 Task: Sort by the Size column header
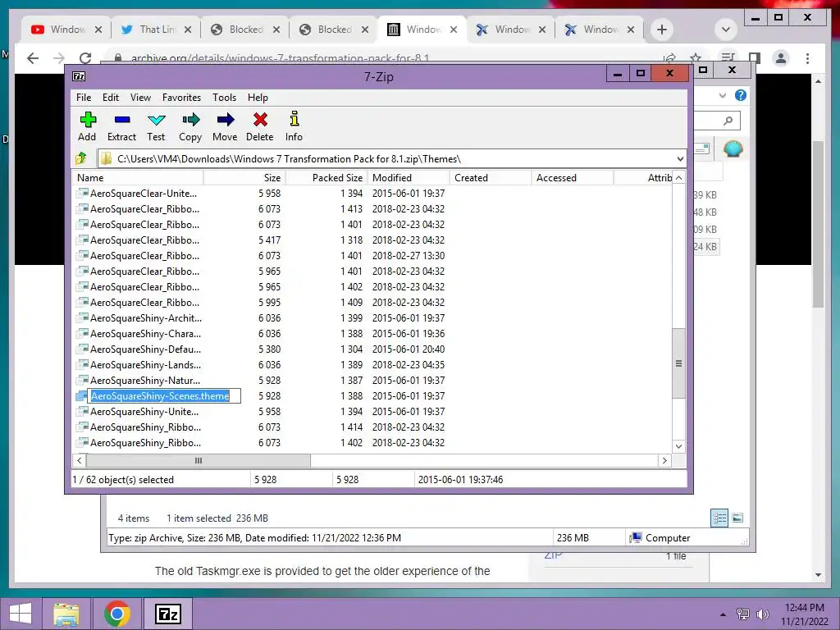click(x=244, y=178)
